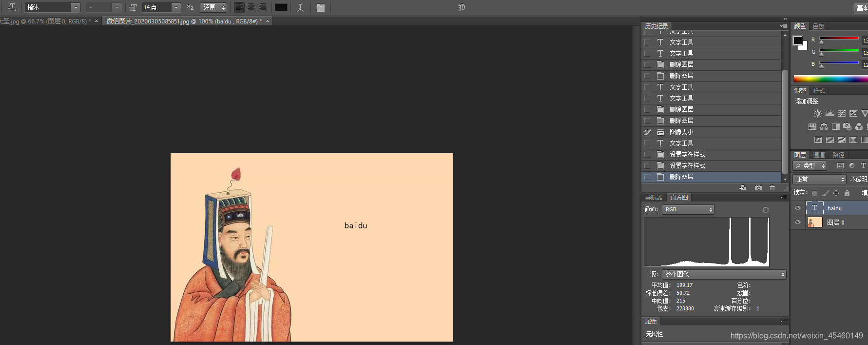This screenshot has height=345, width=868.
Task: Switch to 样式 tab
Action: coord(819,91)
